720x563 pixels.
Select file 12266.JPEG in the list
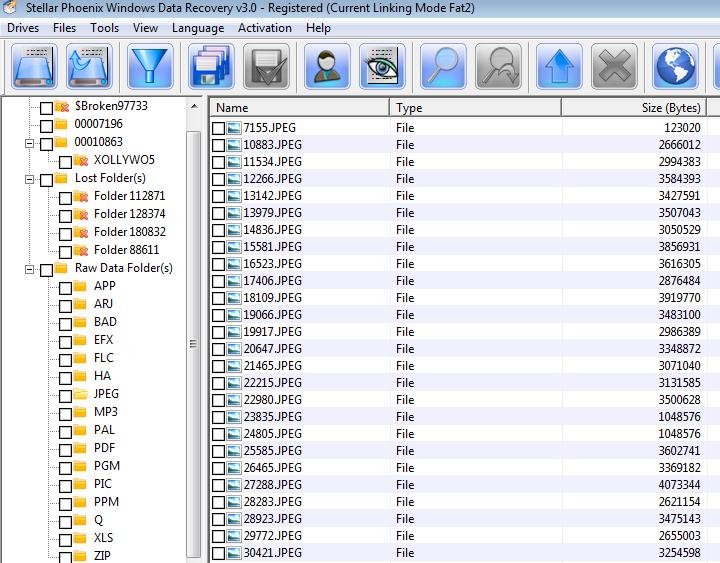coord(272,179)
